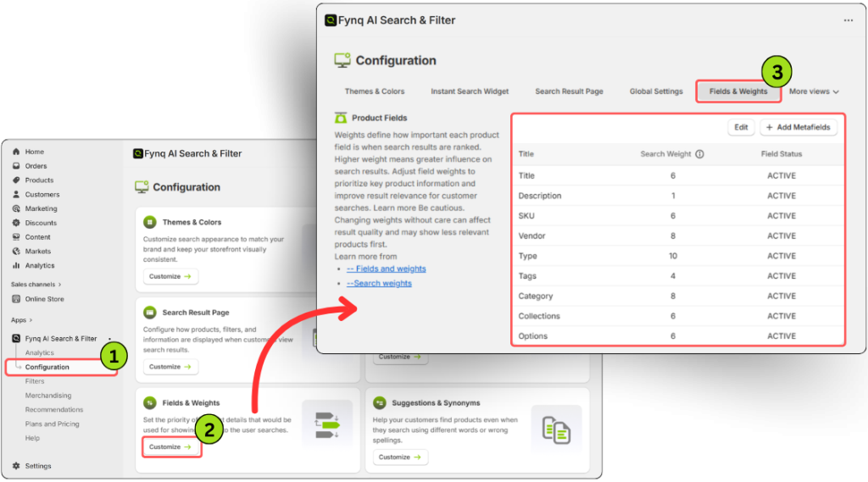Viewport: 868px width, 482px height.
Task: Click the Markets globe icon
Action: pos(16,252)
